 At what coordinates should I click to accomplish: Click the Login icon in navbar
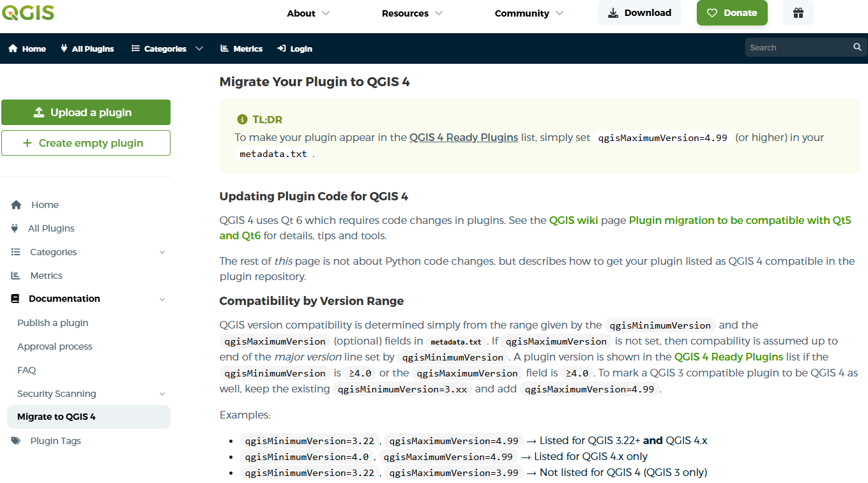[282, 48]
